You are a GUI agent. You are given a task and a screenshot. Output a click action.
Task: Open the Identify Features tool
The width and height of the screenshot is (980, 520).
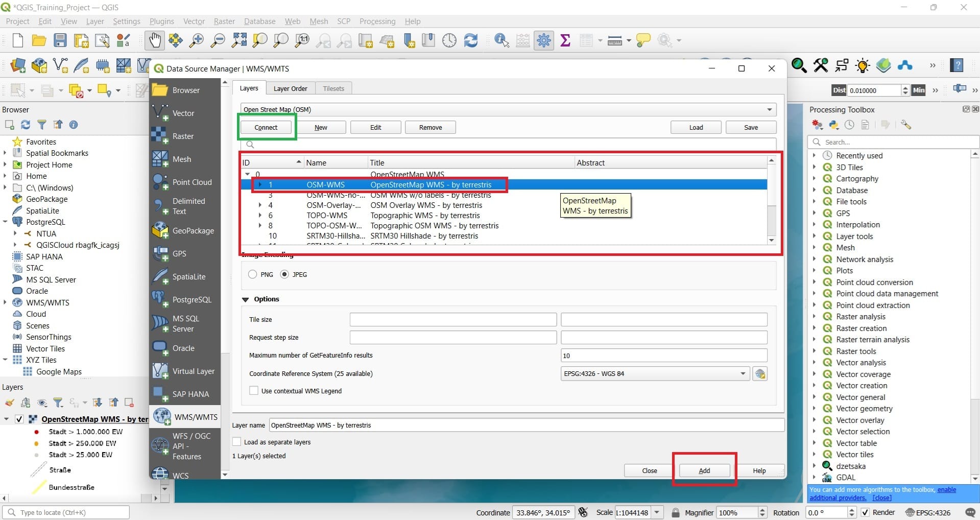tap(501, 40)
